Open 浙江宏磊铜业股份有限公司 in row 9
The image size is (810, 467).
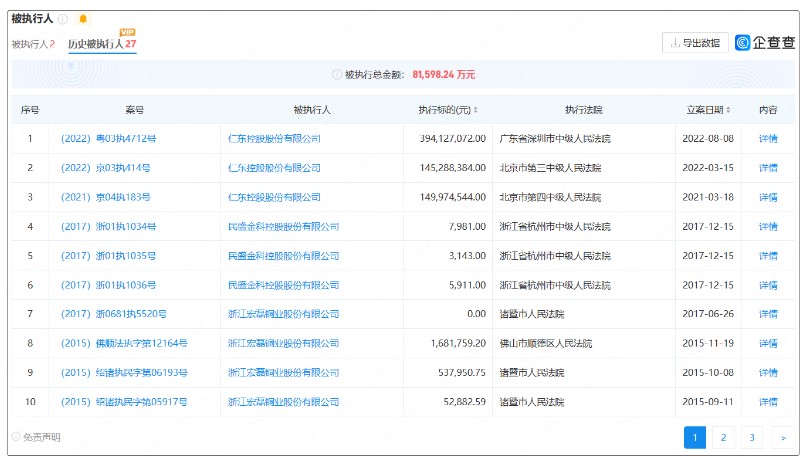[x=284, y=372]
